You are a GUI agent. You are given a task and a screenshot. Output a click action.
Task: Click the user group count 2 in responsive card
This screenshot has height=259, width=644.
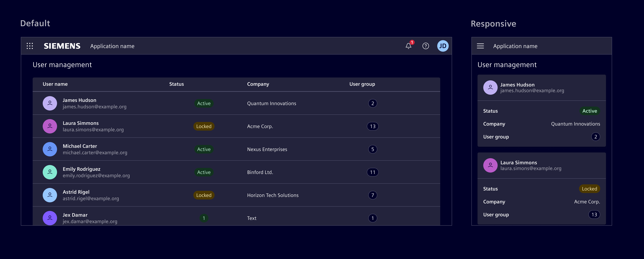coord(596,136)
